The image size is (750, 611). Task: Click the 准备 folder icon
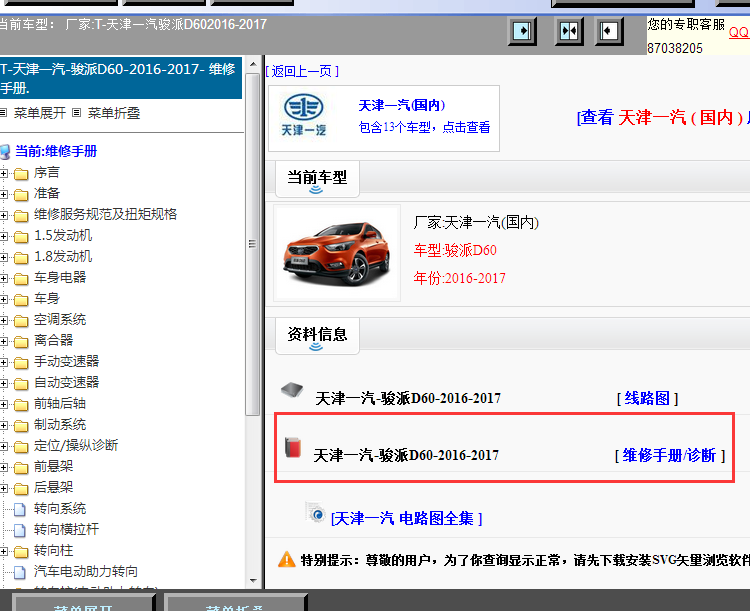21,194
